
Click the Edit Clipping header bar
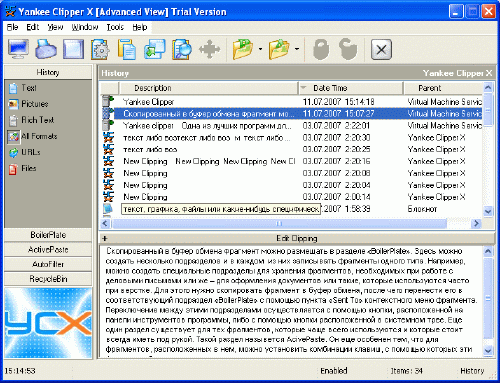pyautogui.click(x=297, y=238)
